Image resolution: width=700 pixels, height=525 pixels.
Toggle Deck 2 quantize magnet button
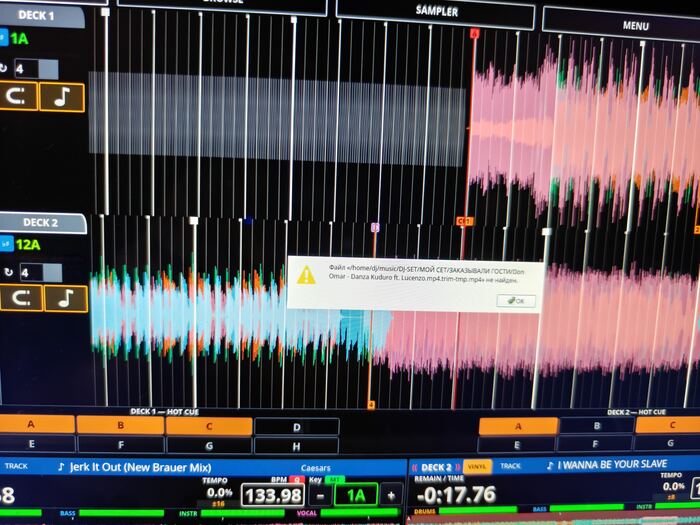tap(21, 298)
